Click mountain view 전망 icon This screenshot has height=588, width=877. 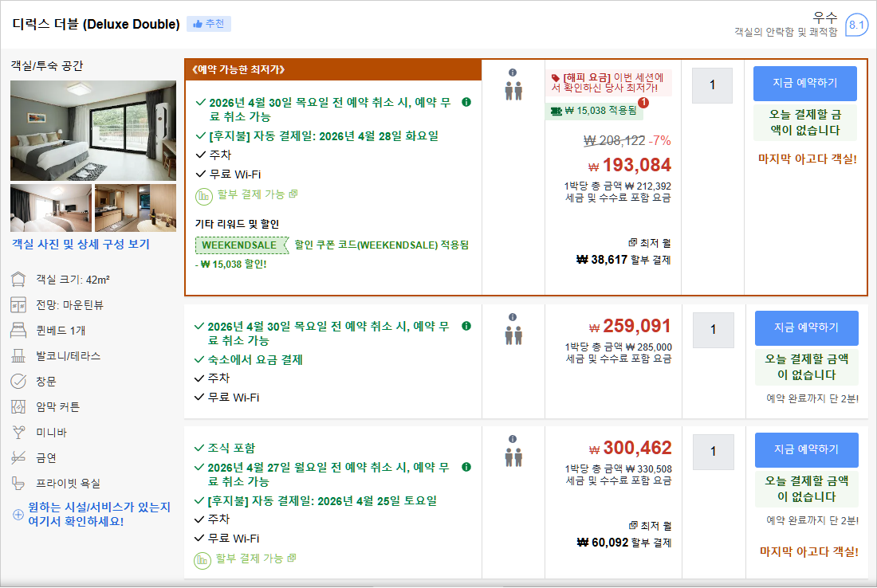(18, 305)
